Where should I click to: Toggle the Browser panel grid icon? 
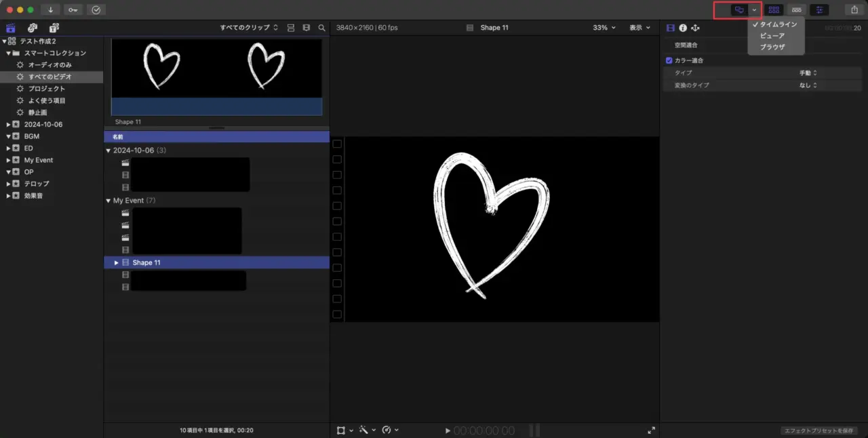point(774,10)
